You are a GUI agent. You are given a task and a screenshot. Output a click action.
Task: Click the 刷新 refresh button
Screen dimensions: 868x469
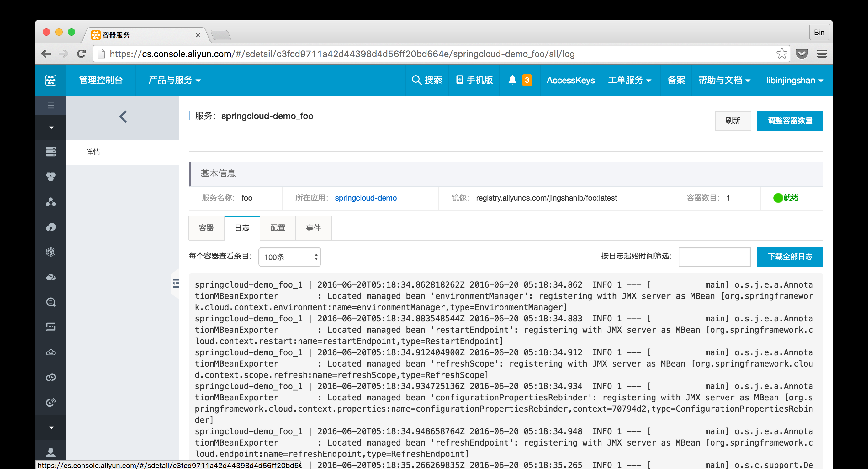coord(733,121)
